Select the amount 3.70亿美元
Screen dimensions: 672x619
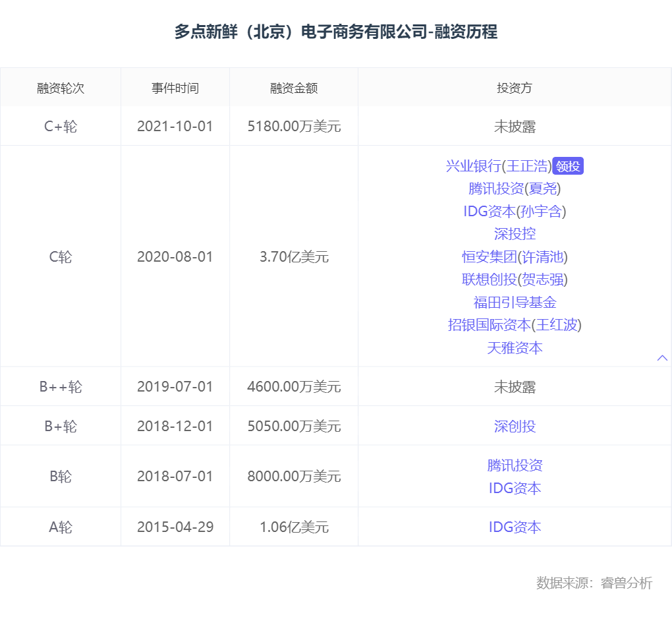[x=294, y=257]
